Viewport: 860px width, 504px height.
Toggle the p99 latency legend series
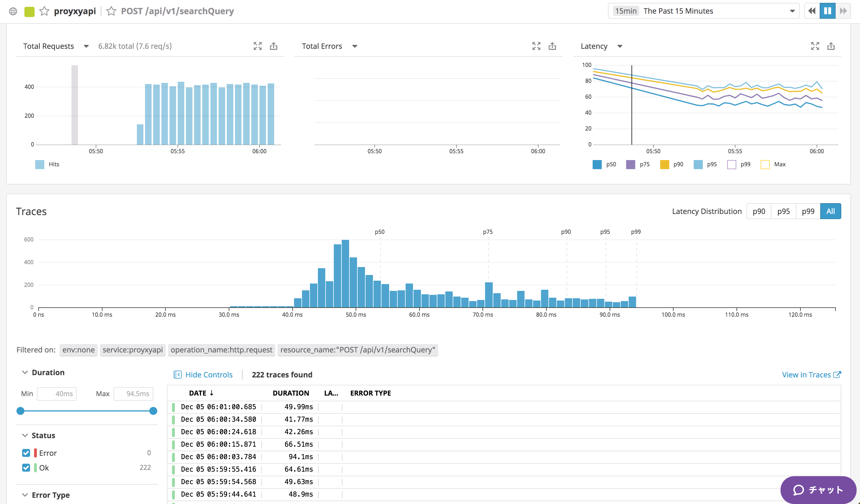click(731, 165)
